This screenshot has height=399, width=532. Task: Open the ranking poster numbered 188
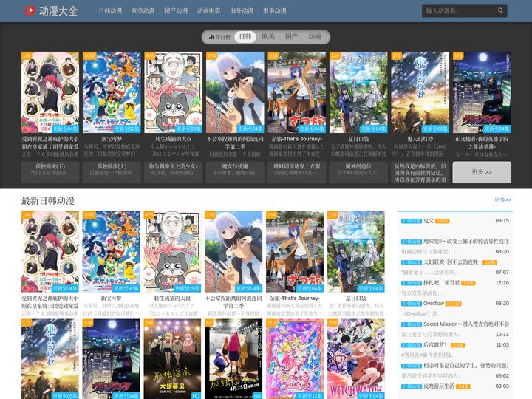[50, 92]
